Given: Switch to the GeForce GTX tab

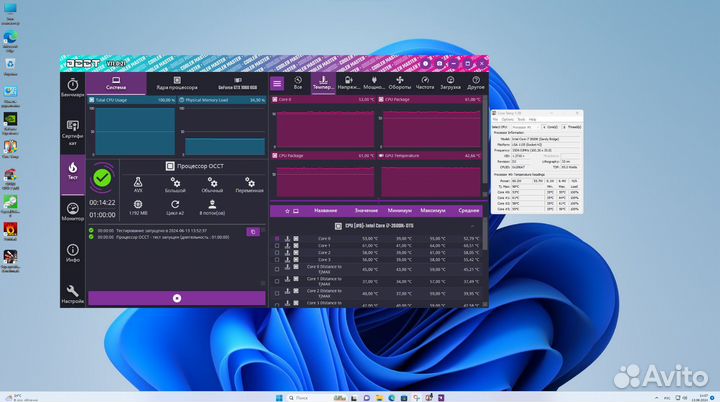Looking at the screenshot, I should point(237,83).
